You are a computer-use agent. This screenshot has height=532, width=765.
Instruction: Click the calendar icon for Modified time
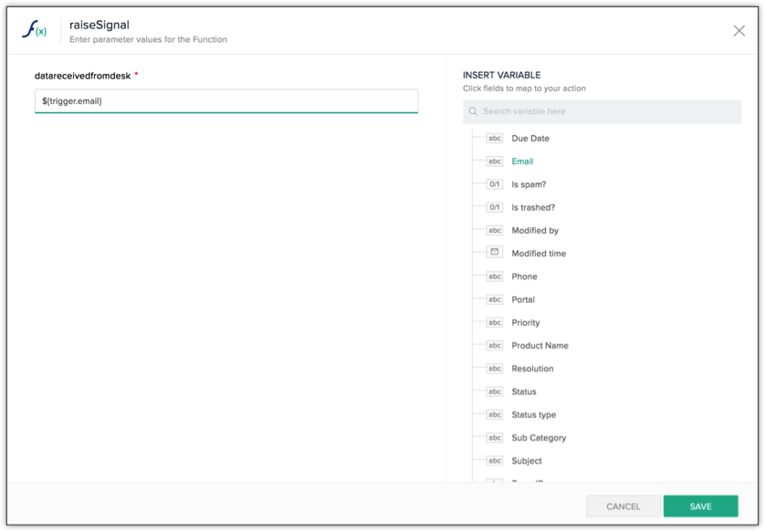494,253
